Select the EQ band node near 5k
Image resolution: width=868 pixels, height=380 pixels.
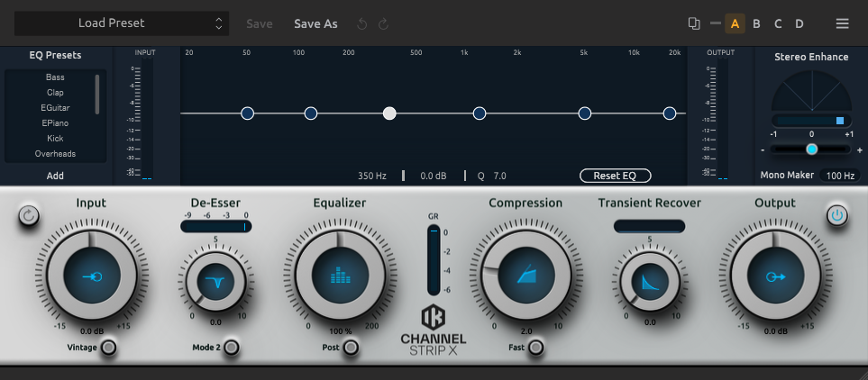[585, 113]
